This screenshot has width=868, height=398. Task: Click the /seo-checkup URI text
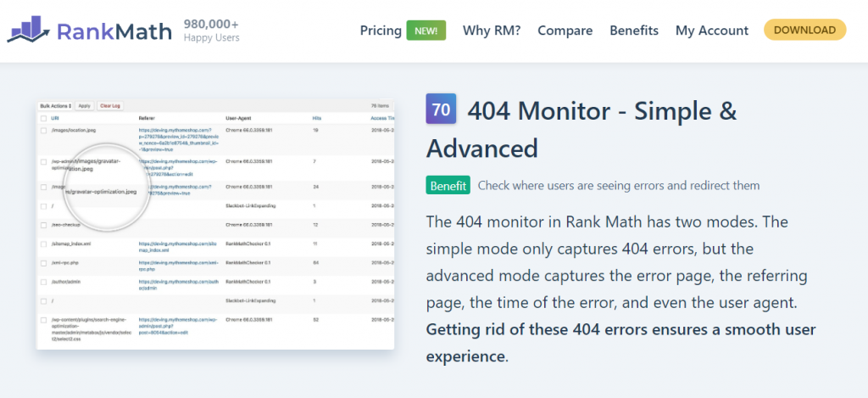tap(66, 225)
